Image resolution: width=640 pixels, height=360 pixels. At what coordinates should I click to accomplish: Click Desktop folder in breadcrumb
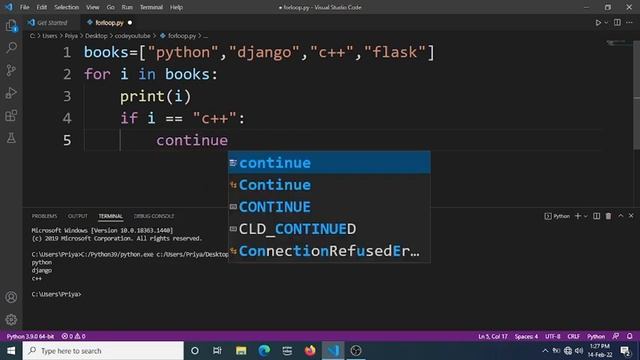(96, 36)
